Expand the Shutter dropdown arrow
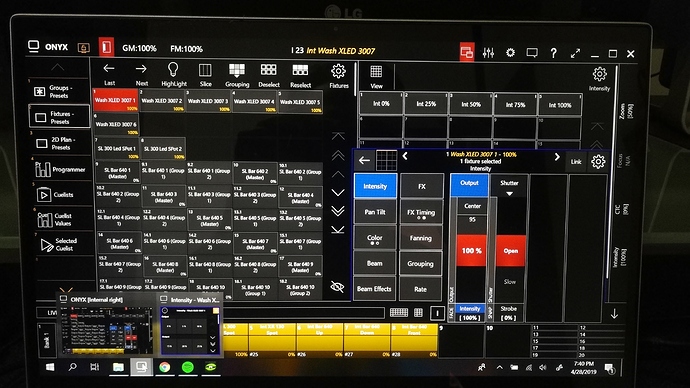 coord(510,194)
